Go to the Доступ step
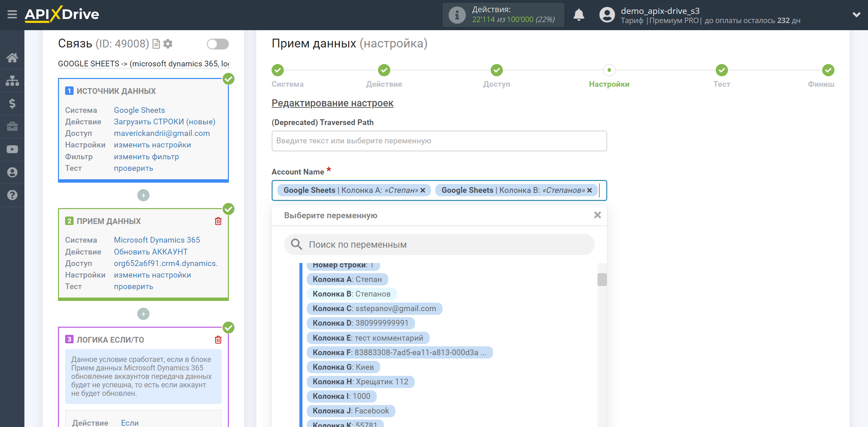Viewport: 868px width, 427px height. (497, 70)
